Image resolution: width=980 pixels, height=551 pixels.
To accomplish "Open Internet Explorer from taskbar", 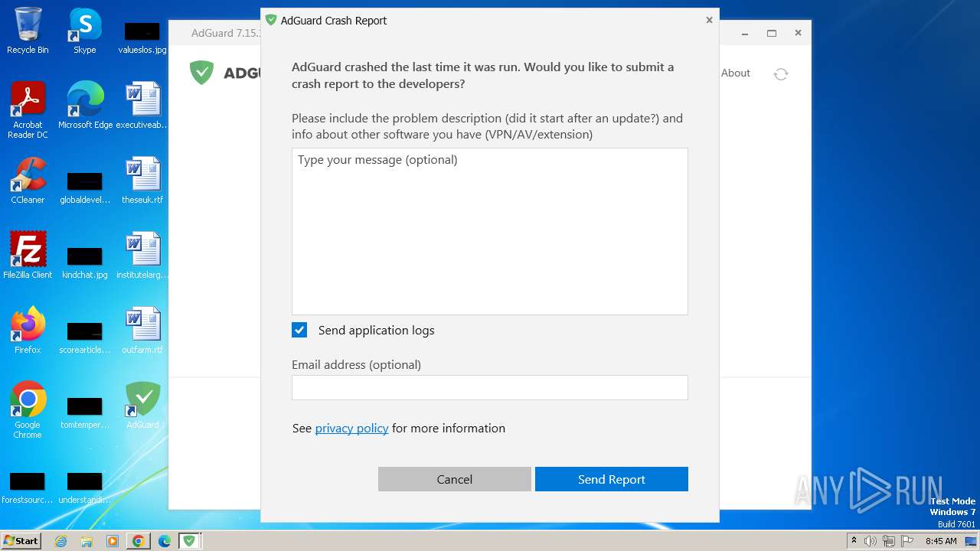I will click(x=61, y=541).
